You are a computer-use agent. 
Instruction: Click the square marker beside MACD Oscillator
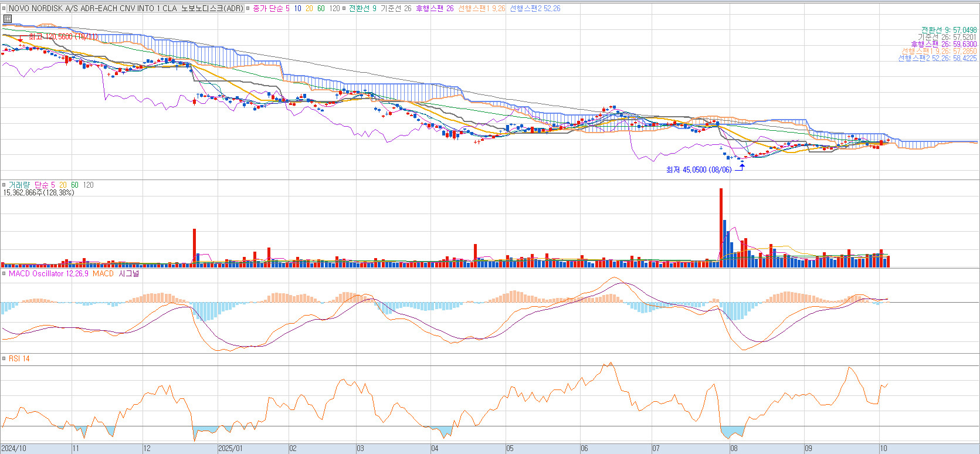coord(4,274)
